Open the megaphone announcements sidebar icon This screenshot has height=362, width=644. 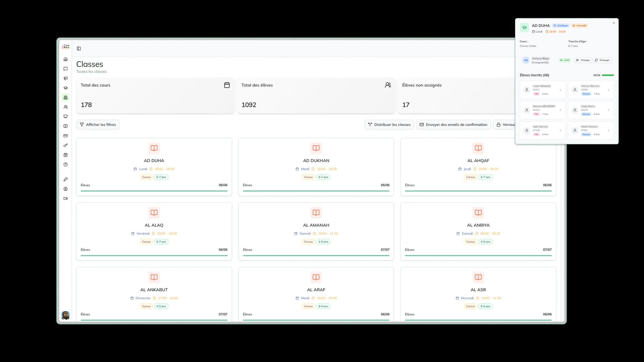65,78
